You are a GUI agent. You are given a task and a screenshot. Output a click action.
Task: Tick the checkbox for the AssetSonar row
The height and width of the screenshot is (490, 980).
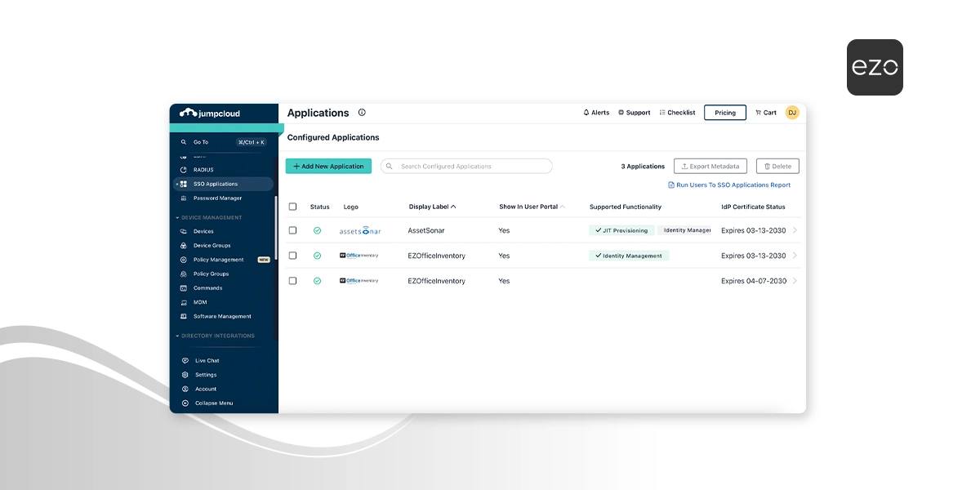tap(293, 230)
